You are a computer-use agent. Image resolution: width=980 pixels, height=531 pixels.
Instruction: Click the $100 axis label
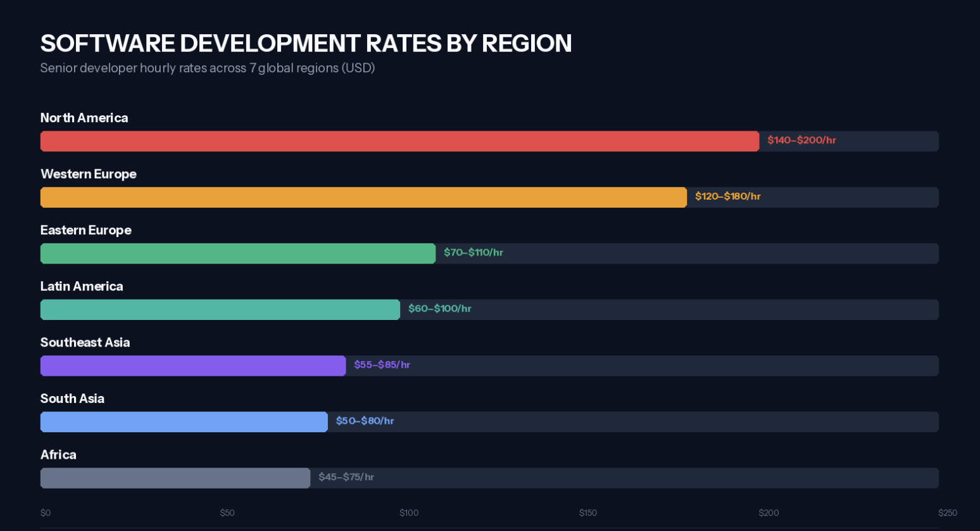409,513
